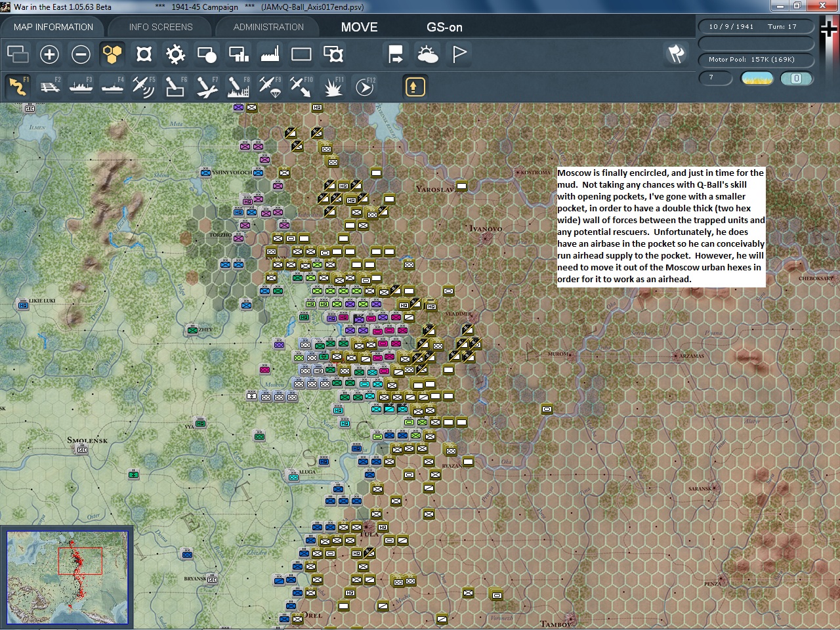Select the F4 amphibious transport mode
This screenshot has height=630, width=840.
pyautogui.click(x=112, y=86)
